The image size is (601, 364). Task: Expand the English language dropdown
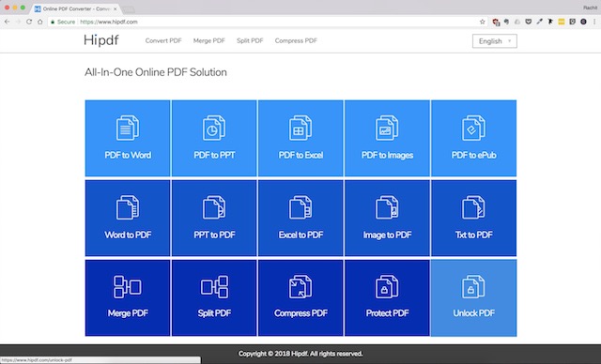click(495, 41)
